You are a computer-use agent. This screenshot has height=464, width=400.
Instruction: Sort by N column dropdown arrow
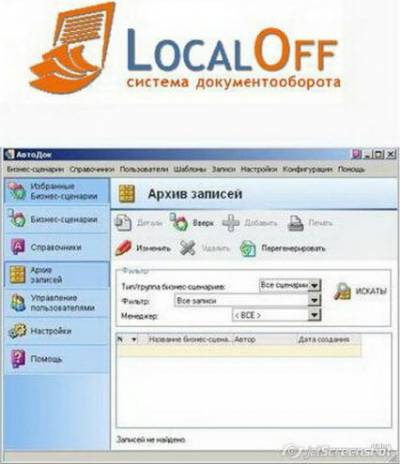[x=134, y=340]
